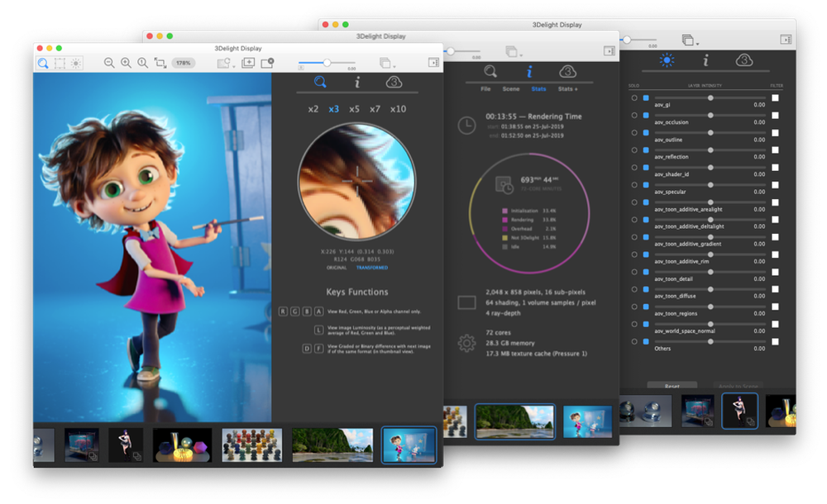Click the cloud icon in back window
827x504 pixels.
click(x=744, y=60)
